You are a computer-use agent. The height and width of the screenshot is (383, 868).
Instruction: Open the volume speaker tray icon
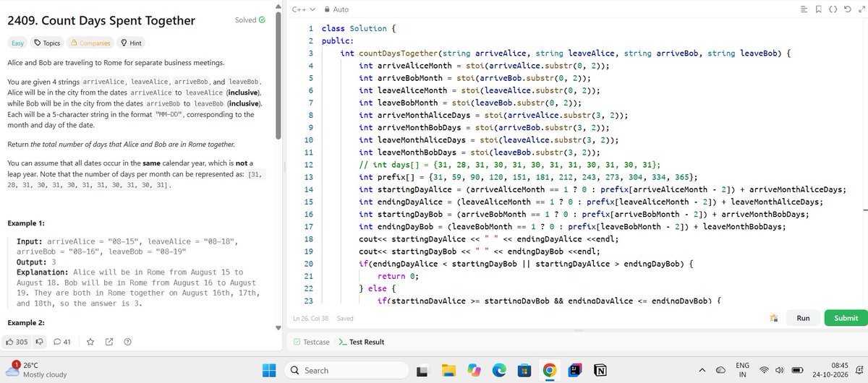pos(781,370)
